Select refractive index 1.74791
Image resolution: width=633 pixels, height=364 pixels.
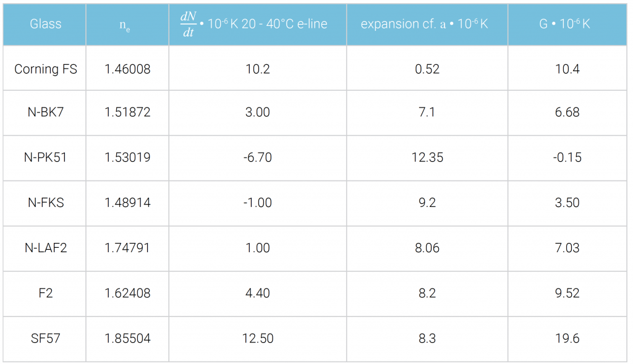point(127,248)
